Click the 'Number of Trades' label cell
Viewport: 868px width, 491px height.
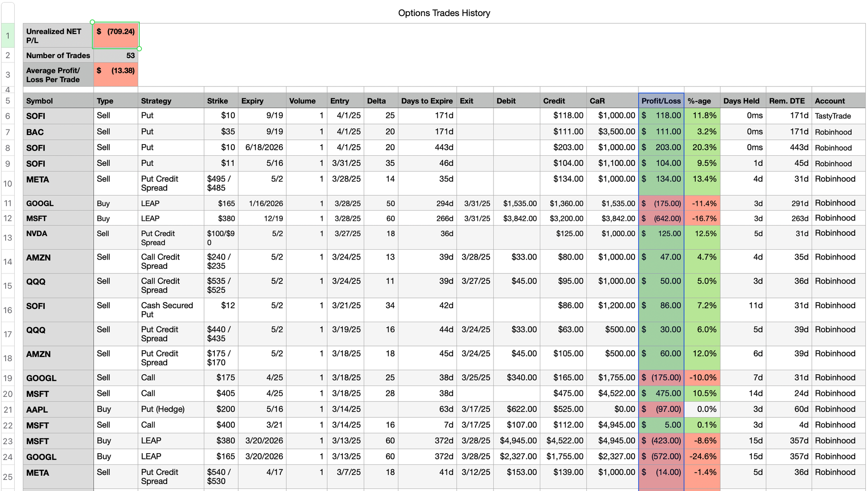(58, 55)
